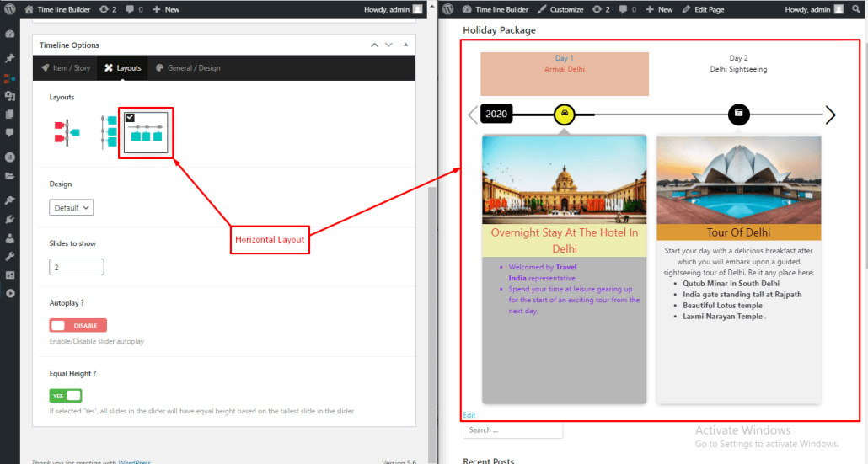Open Comments sidebar icon
Viewport: 868px width, 464px height.
pos(10,133)
